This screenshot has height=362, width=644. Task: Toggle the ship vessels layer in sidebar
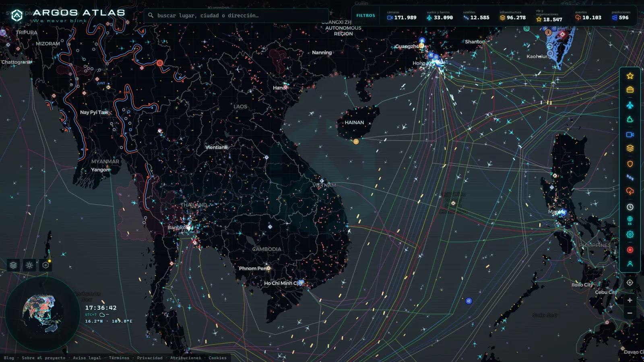(630, 119)
